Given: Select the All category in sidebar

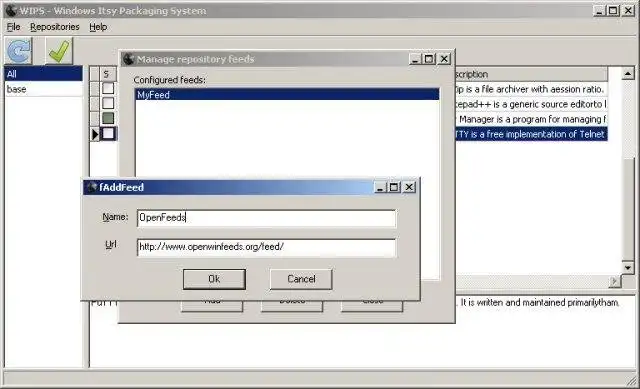Looking at the screenshot, I should coord(43,74).
